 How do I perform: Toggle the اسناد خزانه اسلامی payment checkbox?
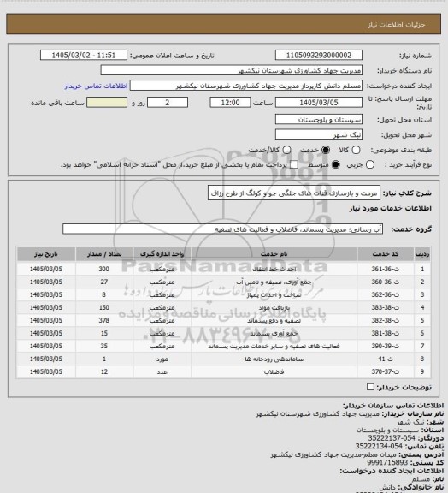pyautogui.click(x=294, y=164)
